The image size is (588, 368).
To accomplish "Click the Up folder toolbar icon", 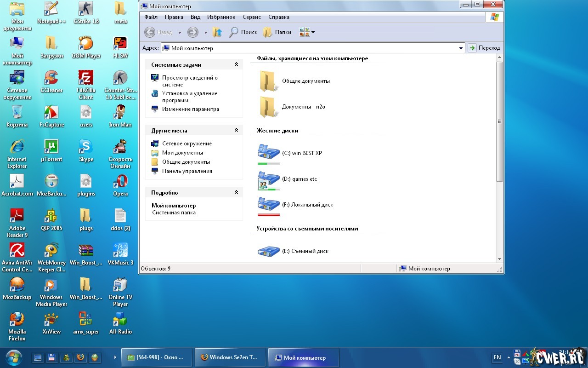I will click(217, 32).
